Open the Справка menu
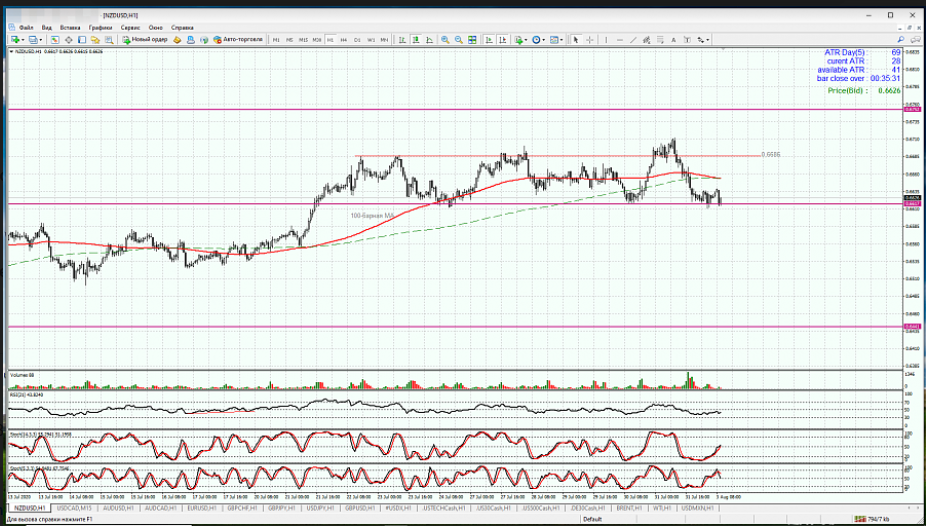This screenshot has width=926, height=526. tap(182, 27)
